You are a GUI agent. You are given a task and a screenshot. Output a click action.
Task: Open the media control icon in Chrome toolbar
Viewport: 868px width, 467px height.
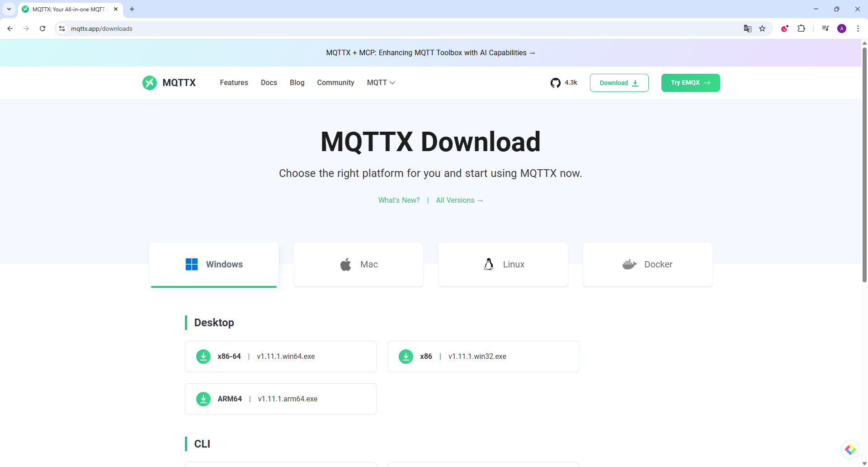point(826,29)
